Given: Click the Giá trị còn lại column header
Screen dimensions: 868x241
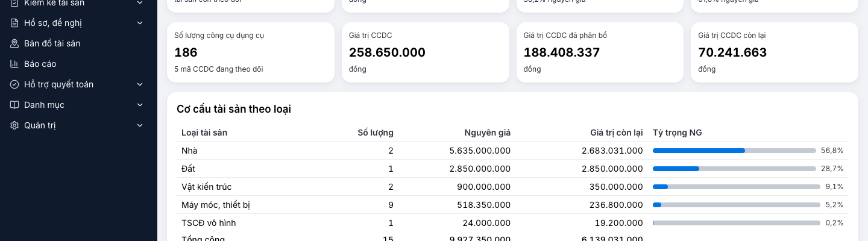Looking at the screenshot, I should [617, 133].
